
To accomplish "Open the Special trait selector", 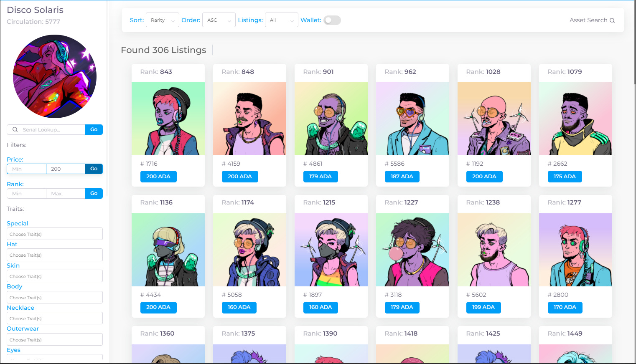I will pos(55,234).
